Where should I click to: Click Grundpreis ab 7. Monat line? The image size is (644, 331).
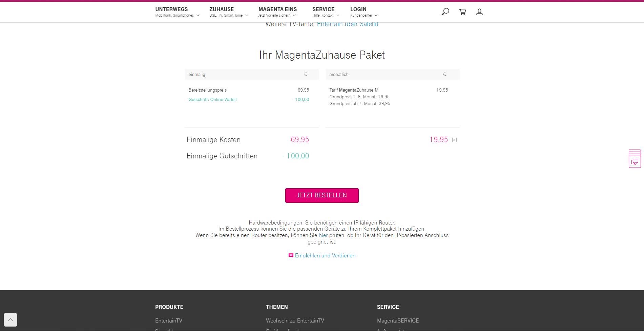360,104
